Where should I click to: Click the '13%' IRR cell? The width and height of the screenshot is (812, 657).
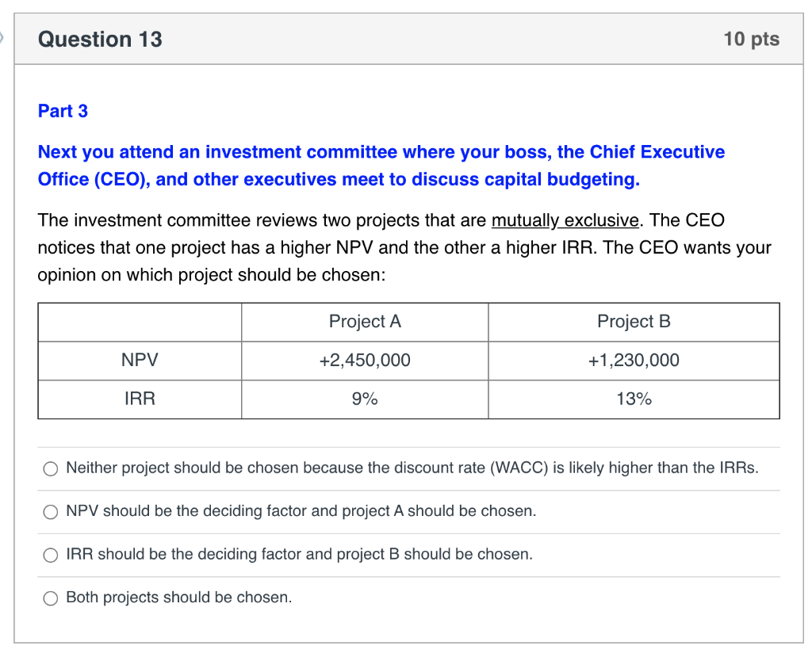[634, 399]
